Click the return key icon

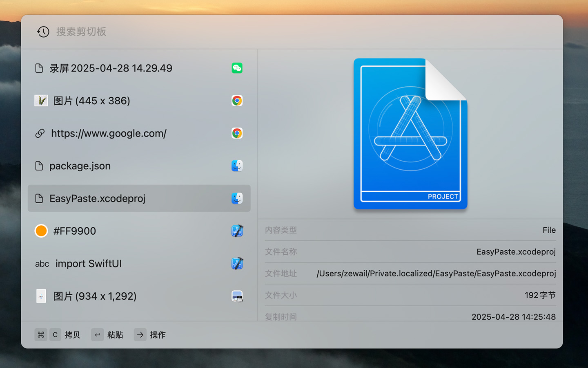click(97, 335)
